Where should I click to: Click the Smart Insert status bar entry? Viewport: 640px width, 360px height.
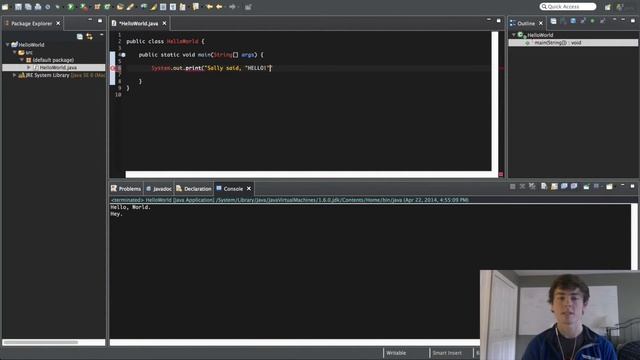coord(447,353)
